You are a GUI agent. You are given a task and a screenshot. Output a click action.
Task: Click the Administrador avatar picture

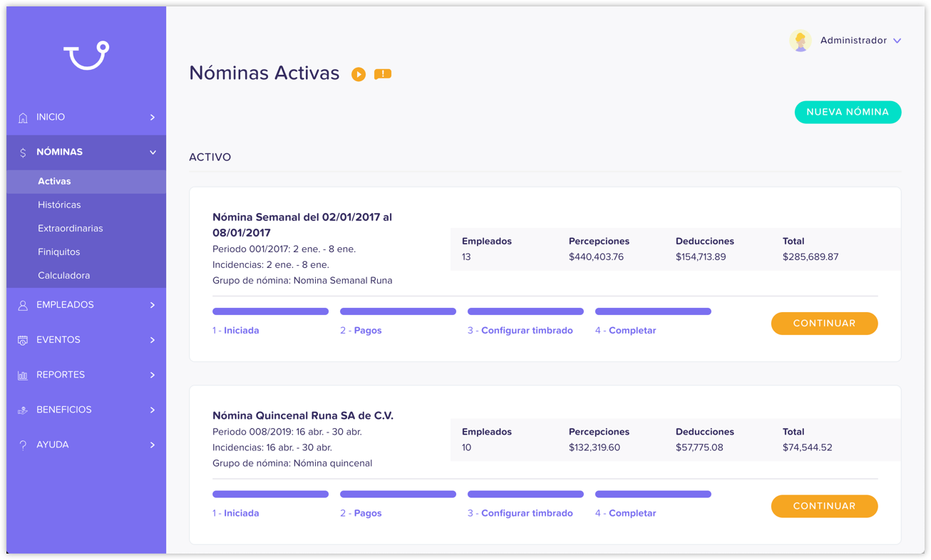click(800, 41)
